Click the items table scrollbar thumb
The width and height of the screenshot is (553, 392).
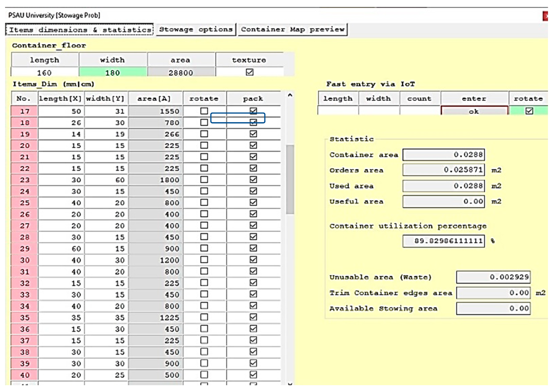(290, 179)
